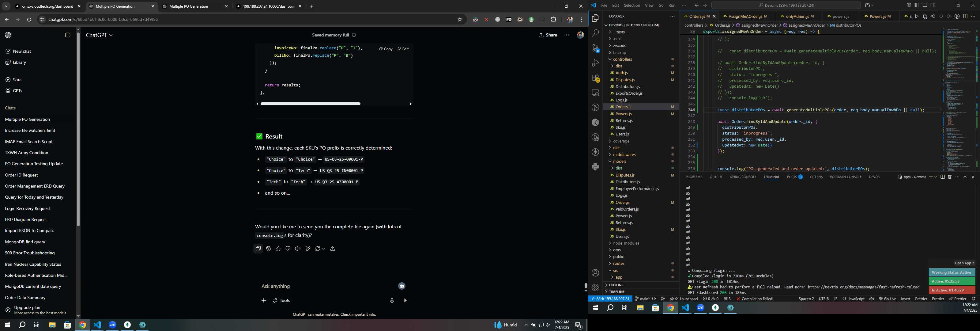
Task: Start a New chat in ChatGPT
Action: pos(22,51)
